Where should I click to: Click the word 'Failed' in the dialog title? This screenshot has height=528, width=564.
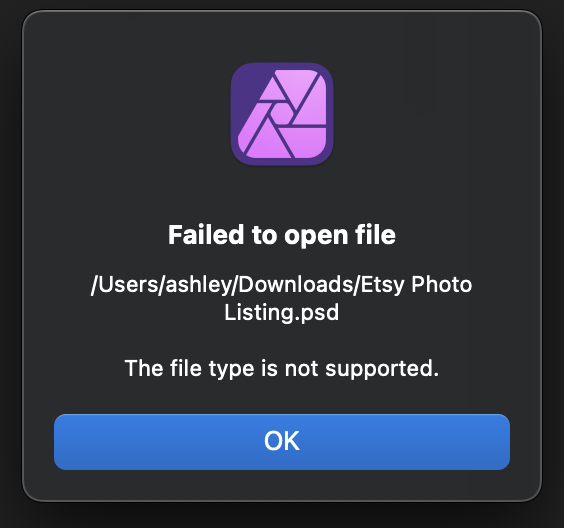click(x=206, y=235)
